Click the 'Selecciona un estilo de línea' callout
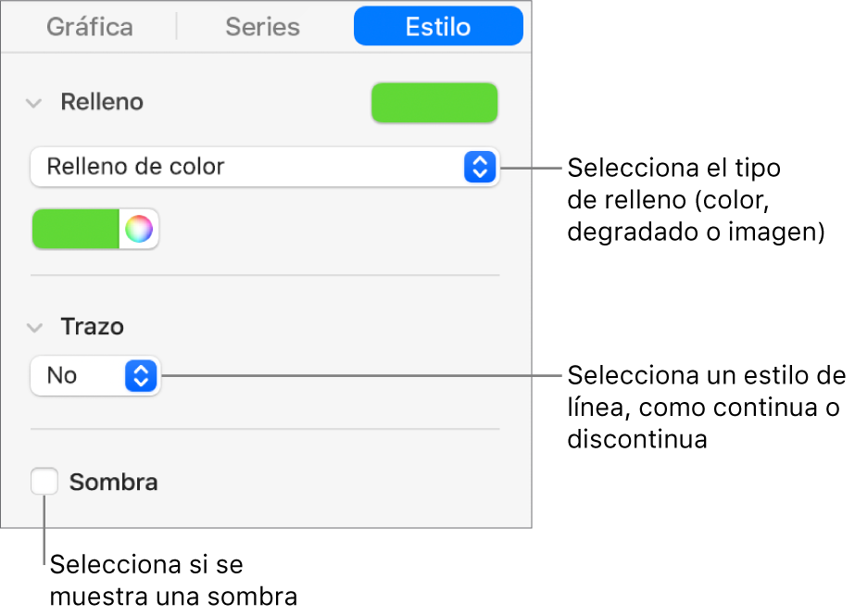855x616 pixels. 705,408
